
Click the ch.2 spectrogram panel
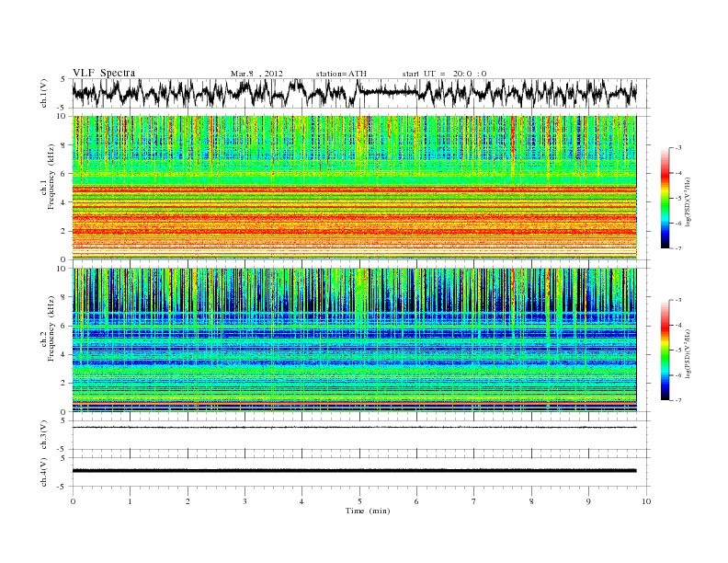click(354, 340)
